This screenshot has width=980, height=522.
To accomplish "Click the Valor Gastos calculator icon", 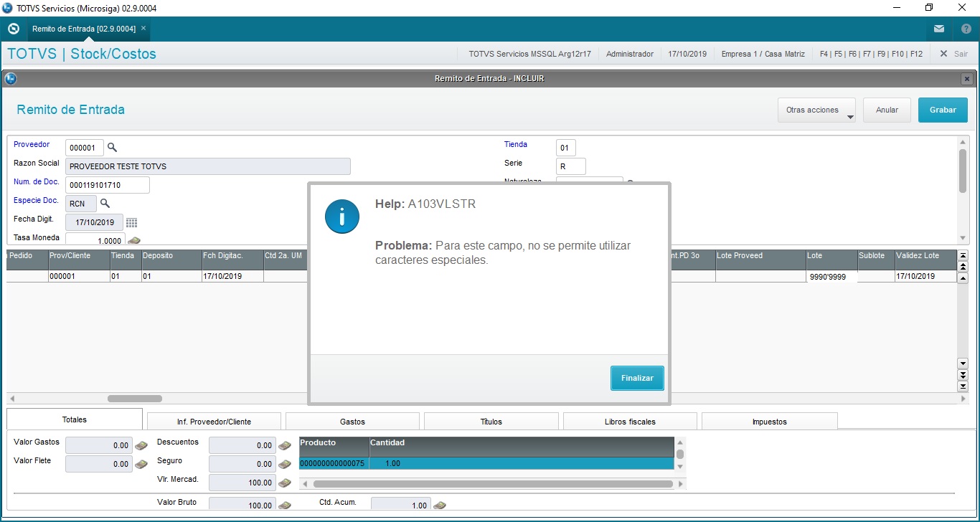I will tap(141, 445).
